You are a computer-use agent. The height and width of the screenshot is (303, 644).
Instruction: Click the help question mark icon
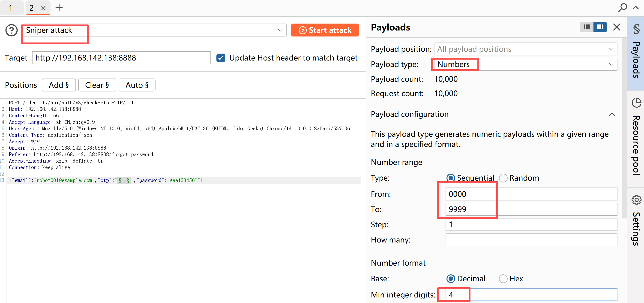click(x=12, y=30)
